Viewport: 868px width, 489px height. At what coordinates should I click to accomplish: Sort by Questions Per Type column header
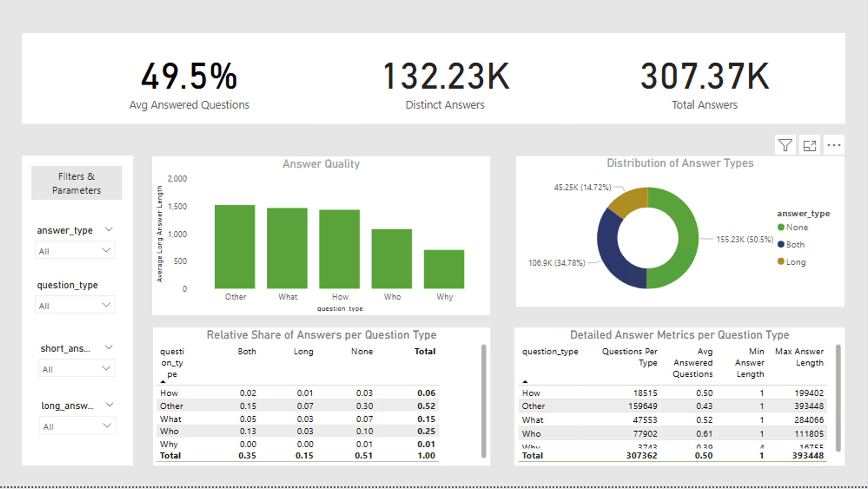click(629, 357)
